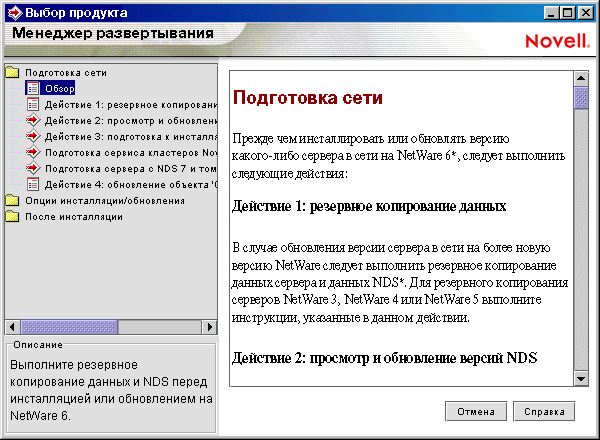Click the document icon beside 'Обзор'
The image size is (600, 440).
33,88
